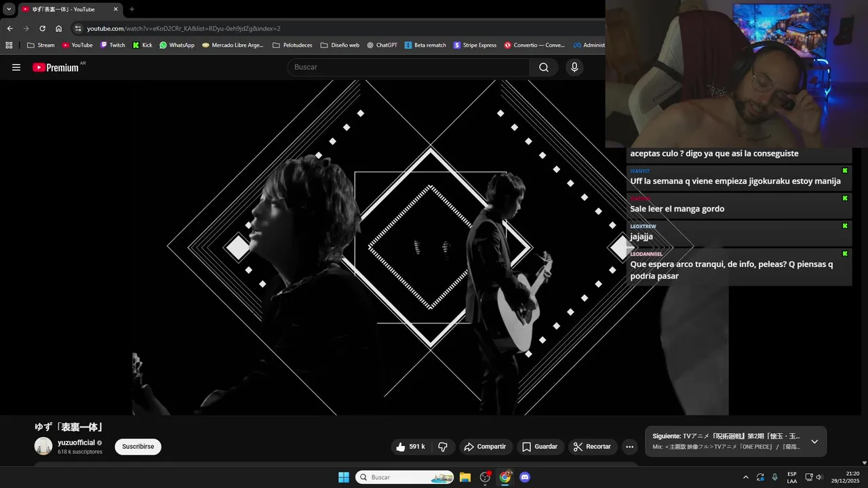
Task: Dislike the video with thumbs down
Action: 443,447
